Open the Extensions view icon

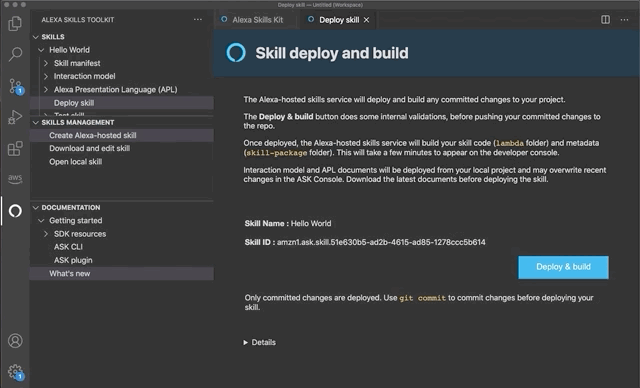(x=15, y=149)
